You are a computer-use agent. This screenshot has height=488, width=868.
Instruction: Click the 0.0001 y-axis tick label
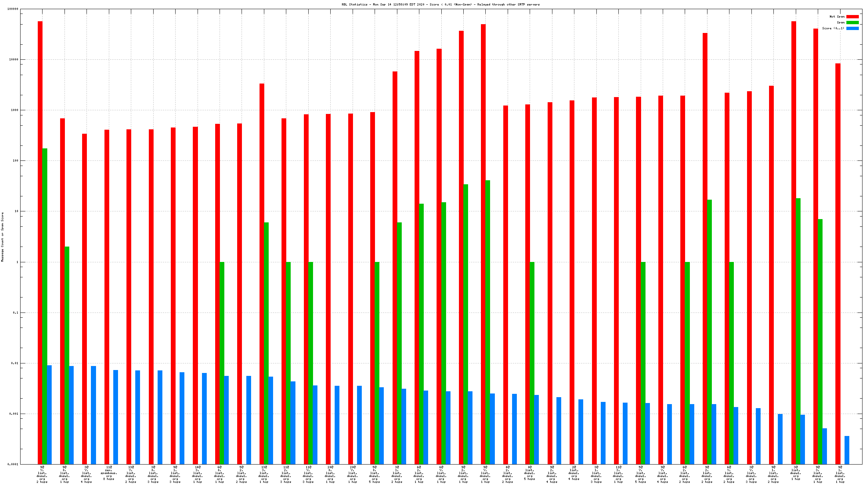coord(13,464)
